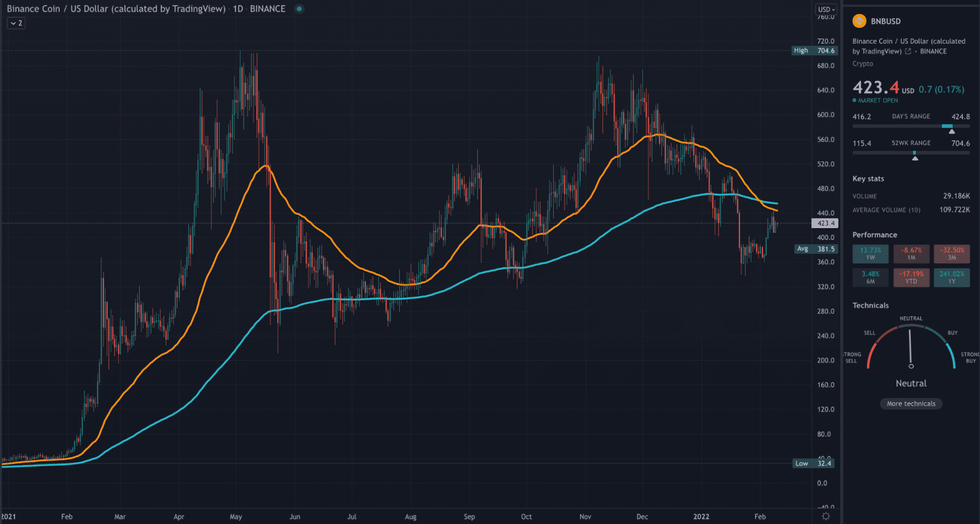
Task: Click the average volume value 109.722K
Action: pyautogui.click(x=954, y=210)
